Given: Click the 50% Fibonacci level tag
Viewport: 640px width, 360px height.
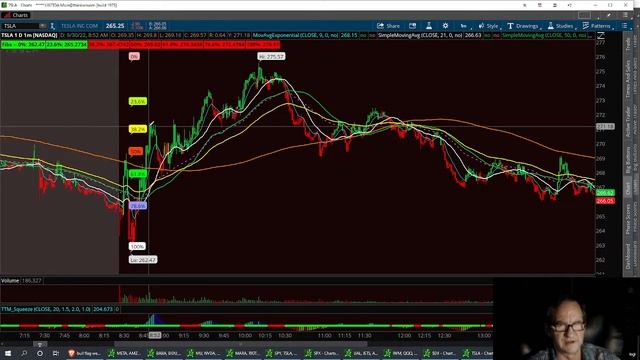Looking at the screenshot, I should pyautogui.click(x=136, y=151).
